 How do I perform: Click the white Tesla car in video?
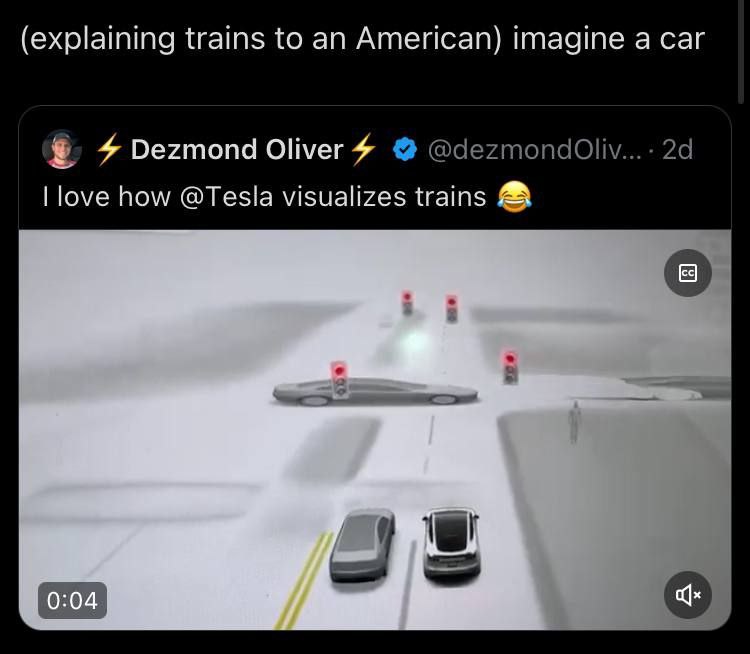[451, 542]
